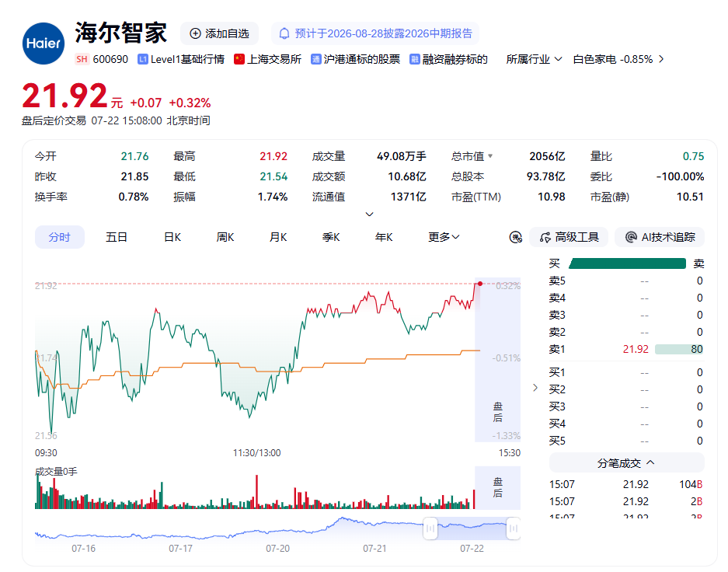
Task: Click the 总市值 value 2056亿
Action: [547, 156]
